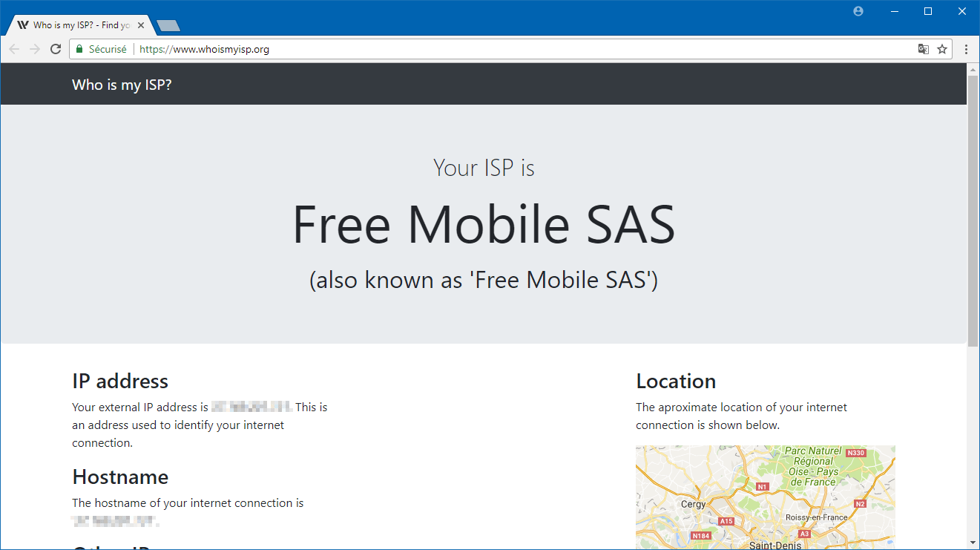Open the Chrome three-dot menu

point(966,49)
